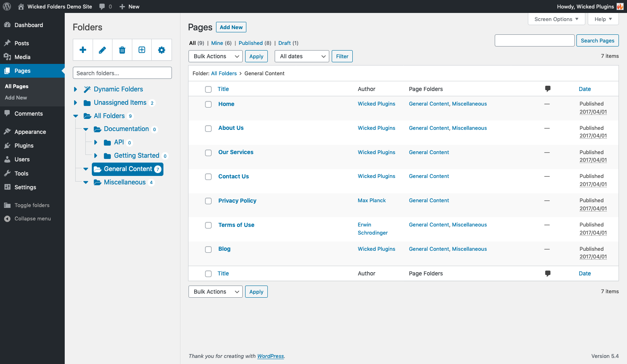Select the Miscellaneous folder in tree
Screen dimensions: 627x364
(125, 182)
